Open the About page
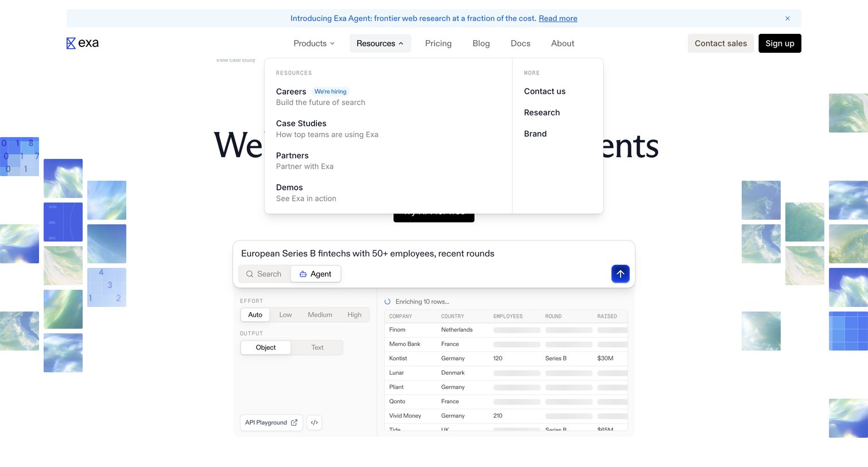Viewport: 868px width, 467px height. pyautogui.click(x=563, y=44)
